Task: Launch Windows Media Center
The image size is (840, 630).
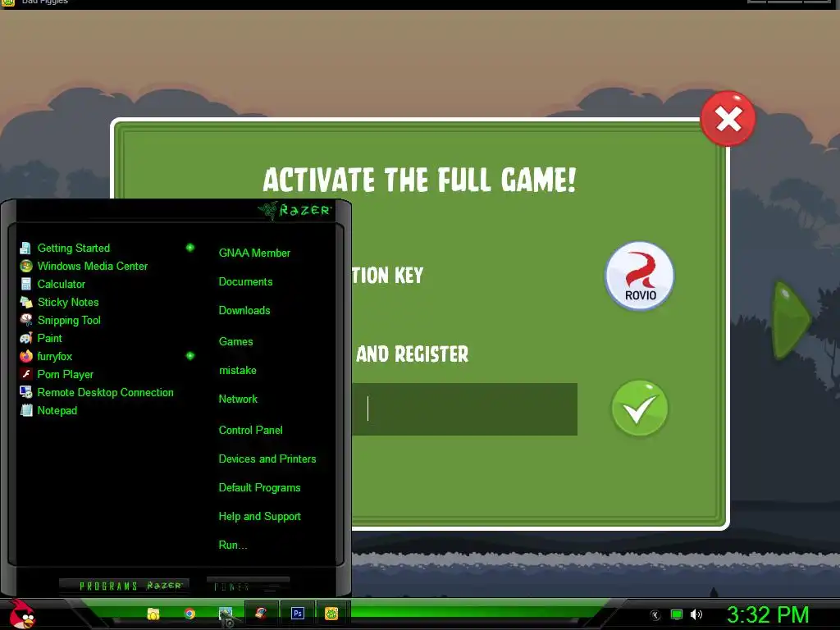Action: [x=93, y=267]
